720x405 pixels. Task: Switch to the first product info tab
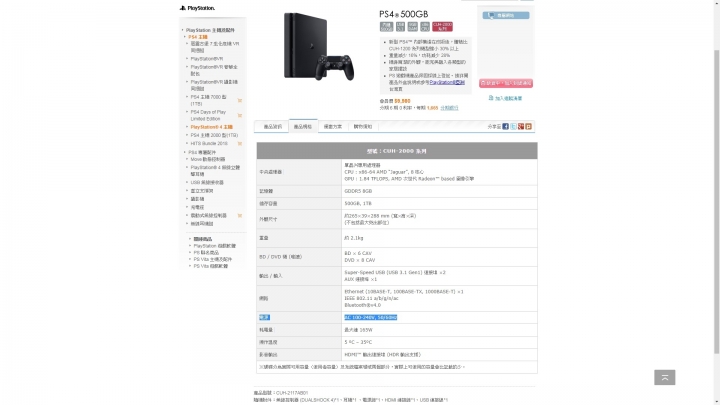tap(272, 126)
